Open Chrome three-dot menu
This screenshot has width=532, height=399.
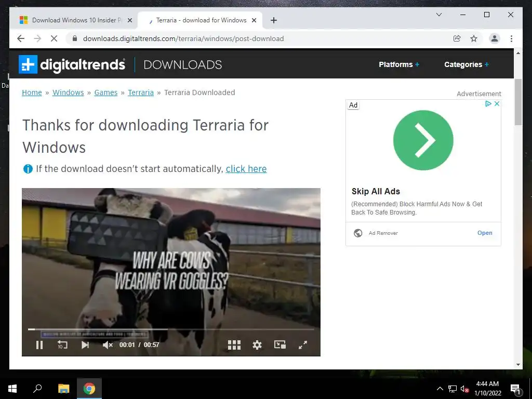click(511, 38)
